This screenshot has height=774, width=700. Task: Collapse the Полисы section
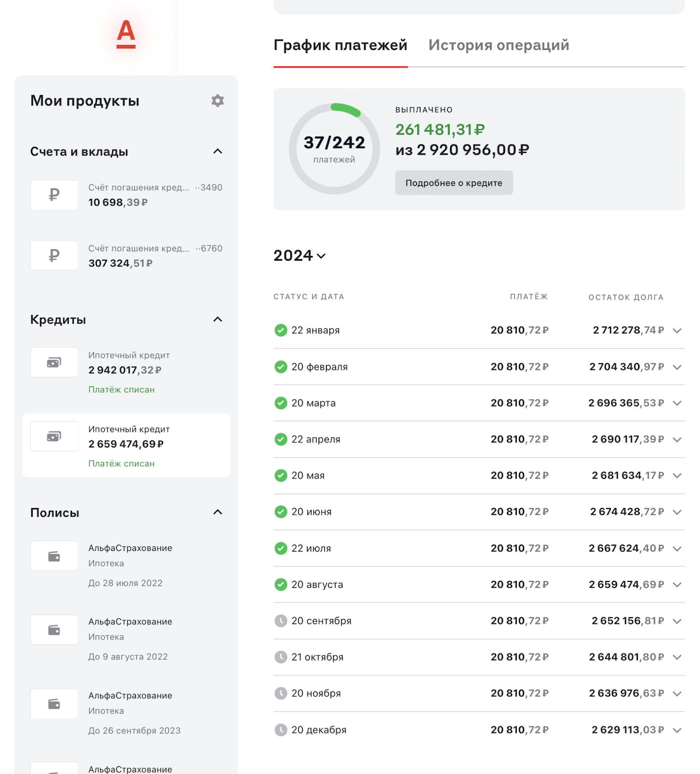click(x=218, y=512)
